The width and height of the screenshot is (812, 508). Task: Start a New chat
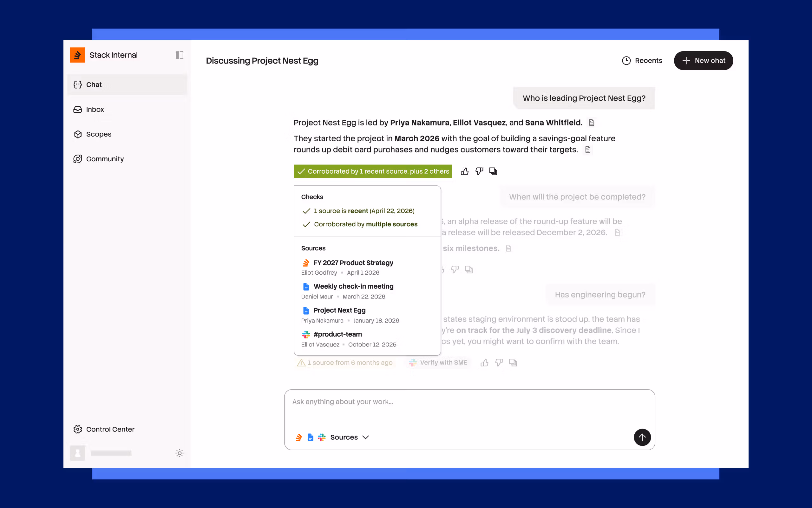[703, 60]
